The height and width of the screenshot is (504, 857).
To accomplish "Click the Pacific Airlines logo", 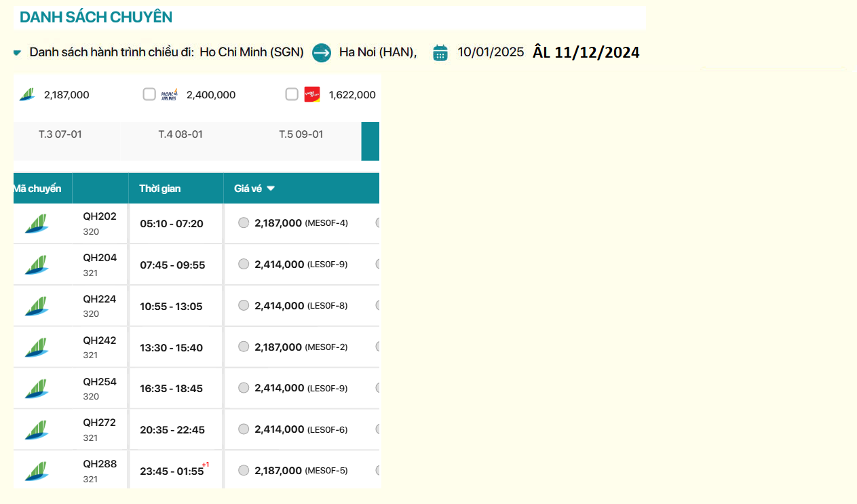I will point(169,95).
